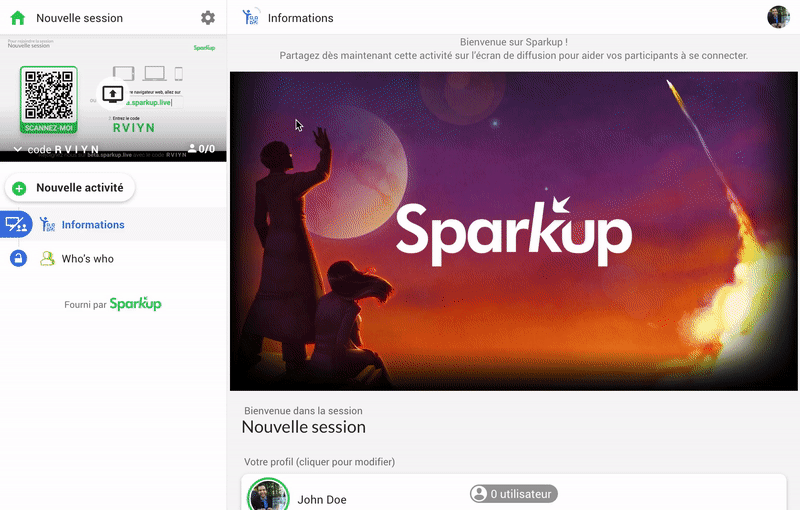The height and width of the screenshot is (510, 800).
Task: Click the a.sparkup.live URL in the preview
Action: coord(151,103)
